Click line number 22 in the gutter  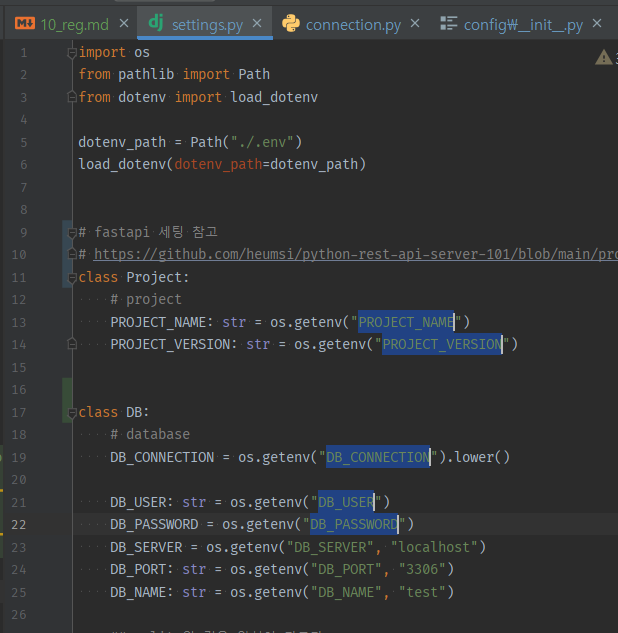point(19,524)
